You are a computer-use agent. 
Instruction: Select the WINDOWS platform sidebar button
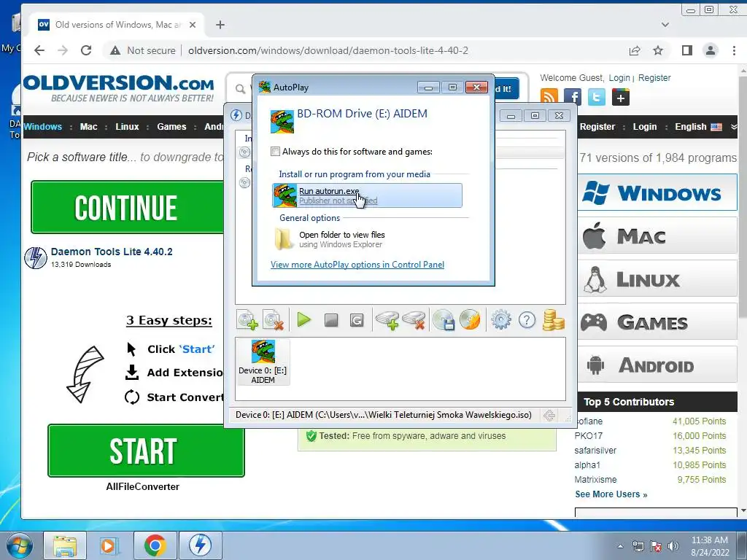(x=657, y=192)
